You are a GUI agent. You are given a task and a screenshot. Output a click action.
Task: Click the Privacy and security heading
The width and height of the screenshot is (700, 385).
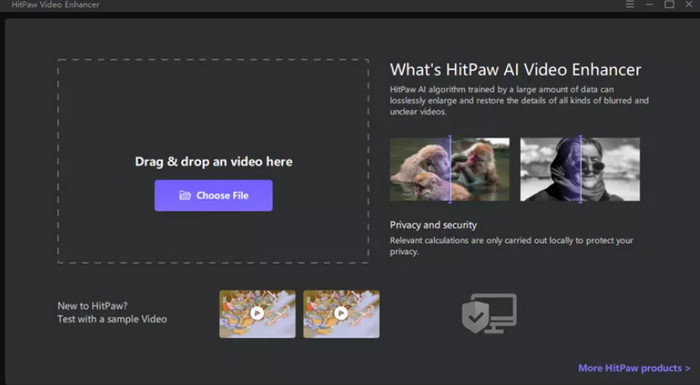[x=433, y=225]
